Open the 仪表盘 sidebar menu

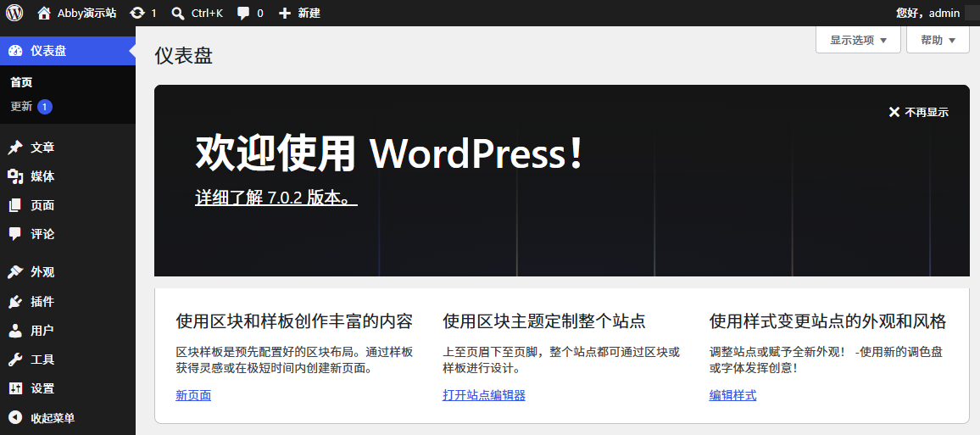pyautogui.click(x=68, y=51)
